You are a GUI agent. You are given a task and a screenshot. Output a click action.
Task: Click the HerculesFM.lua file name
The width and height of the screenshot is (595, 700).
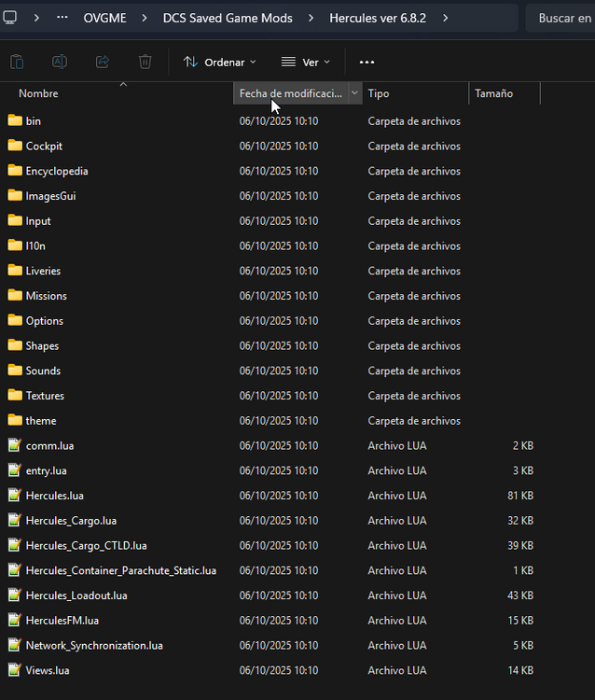tap(62, 621)
